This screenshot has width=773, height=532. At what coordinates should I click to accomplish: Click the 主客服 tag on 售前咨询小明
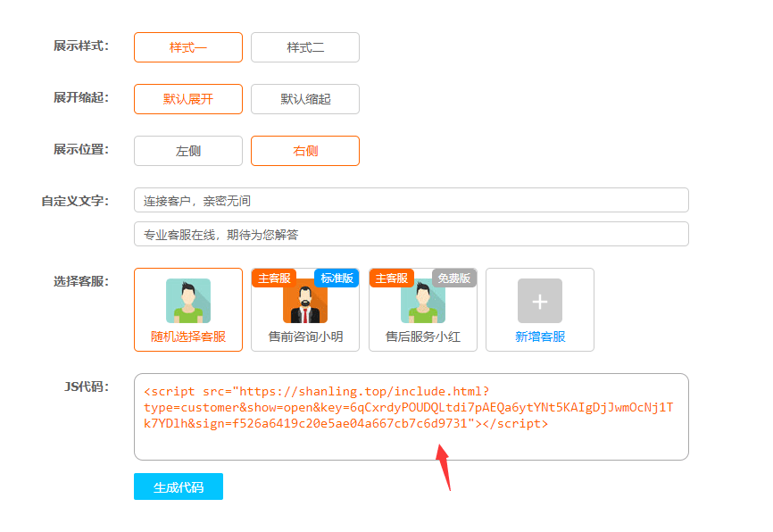tap(274, 278)
